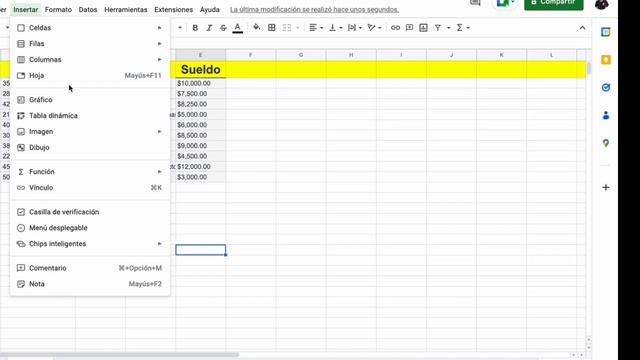Insert Menú desplegable

pos(90,228)
